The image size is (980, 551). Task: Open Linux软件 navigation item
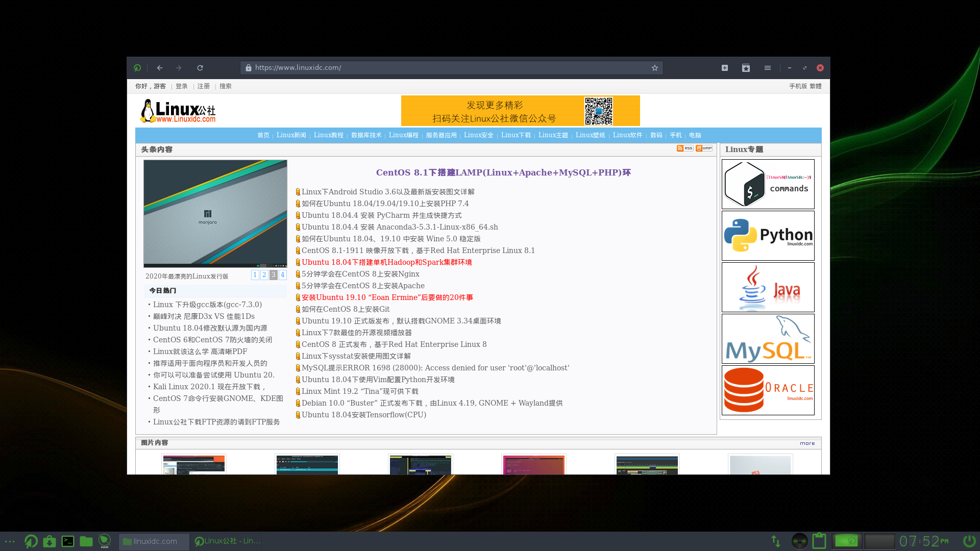(628, 135)
